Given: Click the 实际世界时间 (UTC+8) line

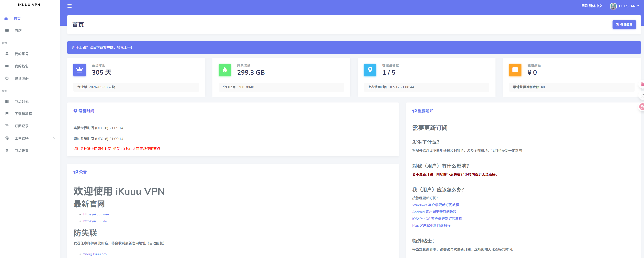Looking at the screenshot, I should point(98,128).
